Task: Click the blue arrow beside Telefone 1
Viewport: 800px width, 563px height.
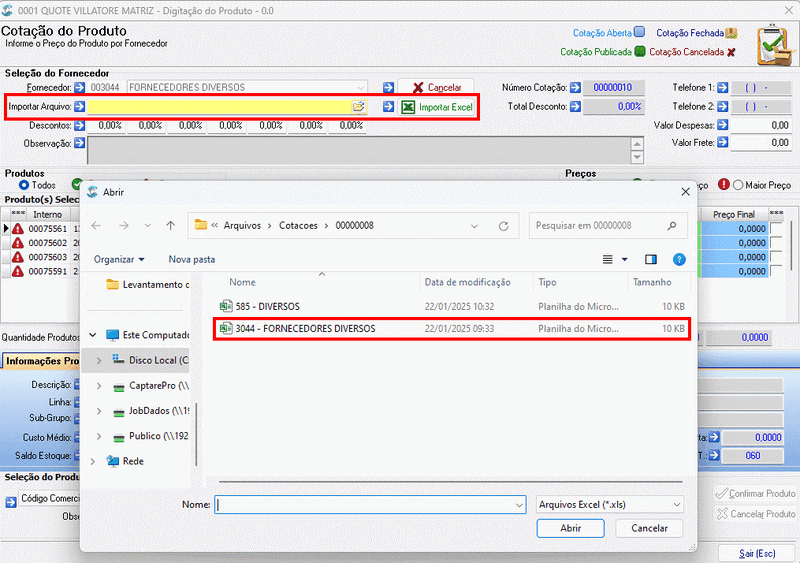Action: [x=722, y=87]
